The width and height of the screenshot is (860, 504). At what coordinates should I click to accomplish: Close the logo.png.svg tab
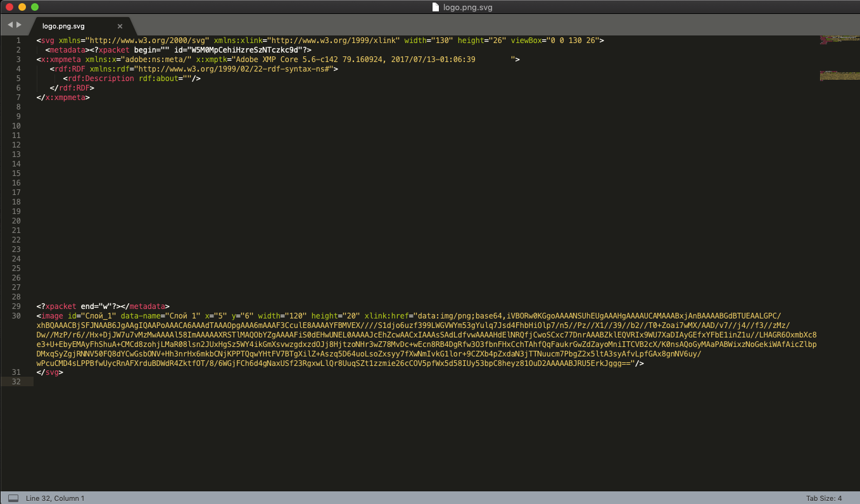(120, 26)
